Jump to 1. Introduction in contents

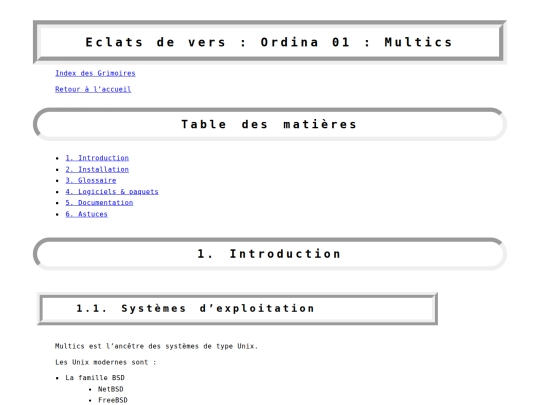(97, 158)
